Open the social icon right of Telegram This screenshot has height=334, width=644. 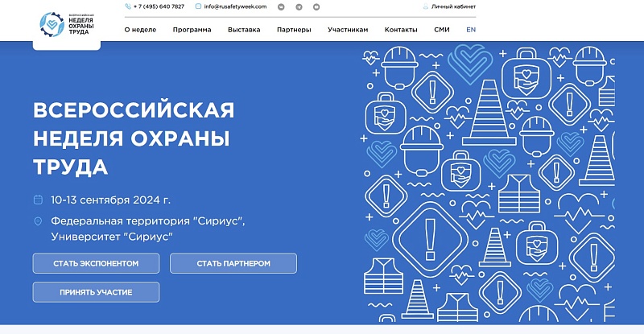point(316,6)
